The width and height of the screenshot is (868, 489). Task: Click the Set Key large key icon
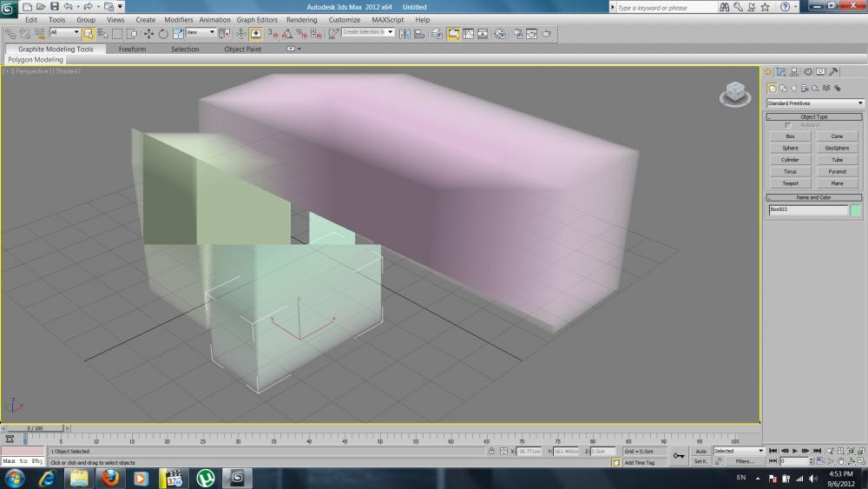coord(678,455)
